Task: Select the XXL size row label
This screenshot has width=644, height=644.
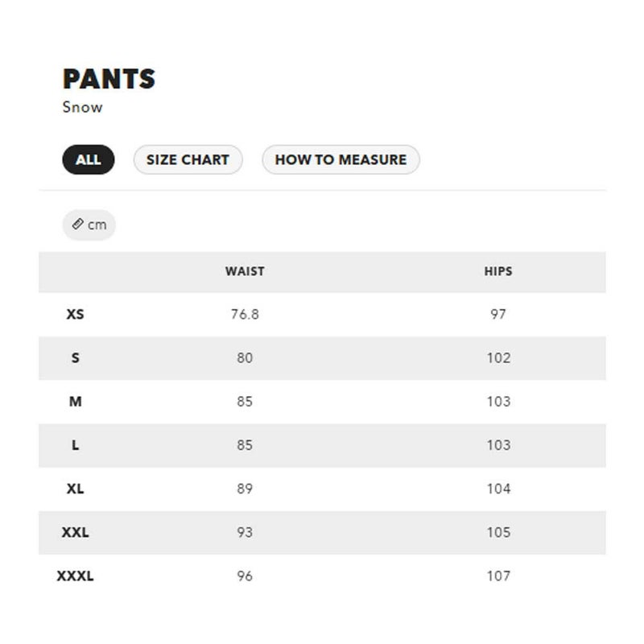Action: (x=75, y=532)
